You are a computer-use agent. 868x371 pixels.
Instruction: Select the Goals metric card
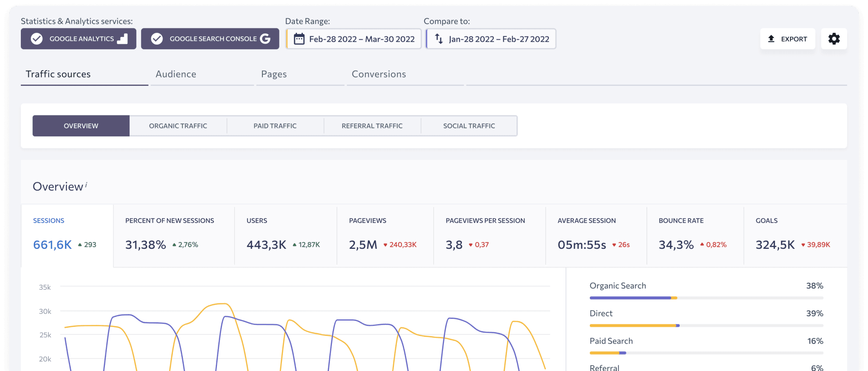(x=796, y=235)
